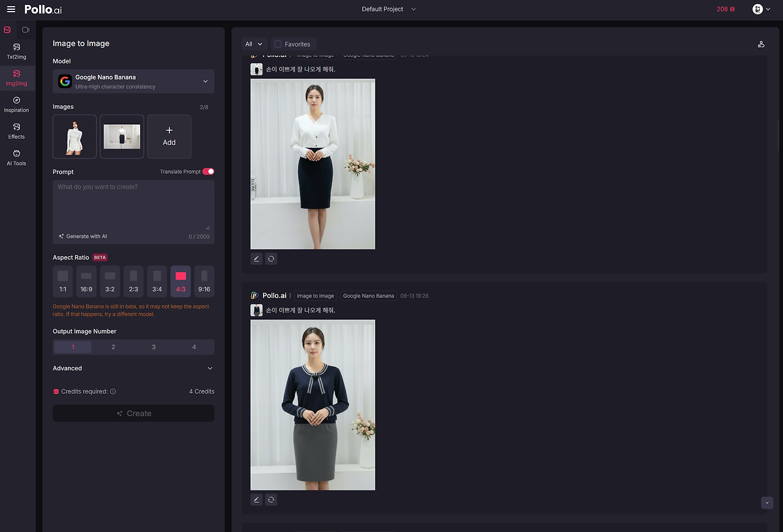Screen dimensions: 783x532
Task: Click the 0 / 2000 character counter
Action: pyautogui.click(x=199, y=236)
